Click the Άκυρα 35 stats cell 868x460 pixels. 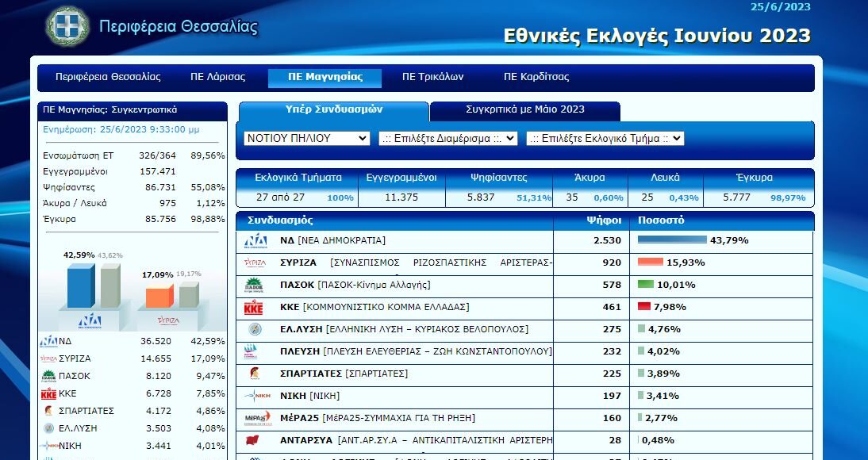(590, 188)
